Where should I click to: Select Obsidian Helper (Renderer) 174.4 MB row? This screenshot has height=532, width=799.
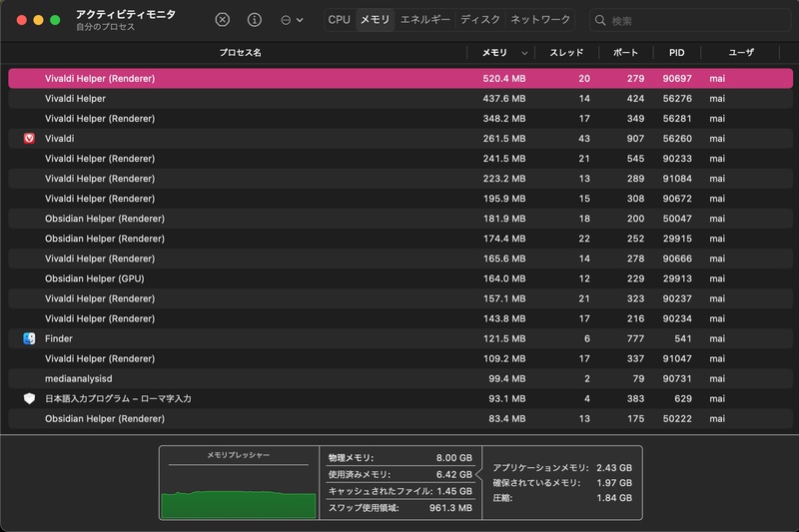tap(400, 239)
